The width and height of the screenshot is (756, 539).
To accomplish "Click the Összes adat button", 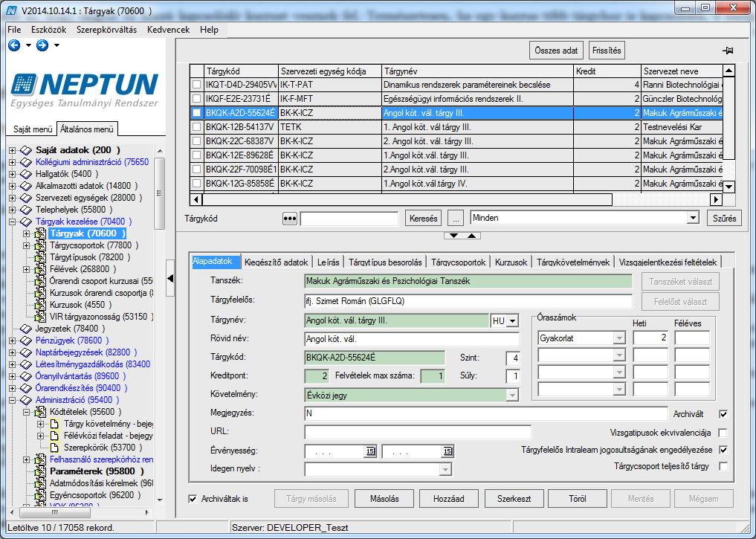I will pos(556,51).
